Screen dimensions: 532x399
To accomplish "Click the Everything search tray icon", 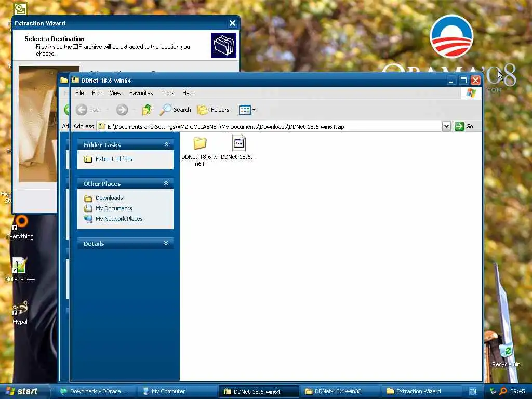I will [x=503, y=391].
